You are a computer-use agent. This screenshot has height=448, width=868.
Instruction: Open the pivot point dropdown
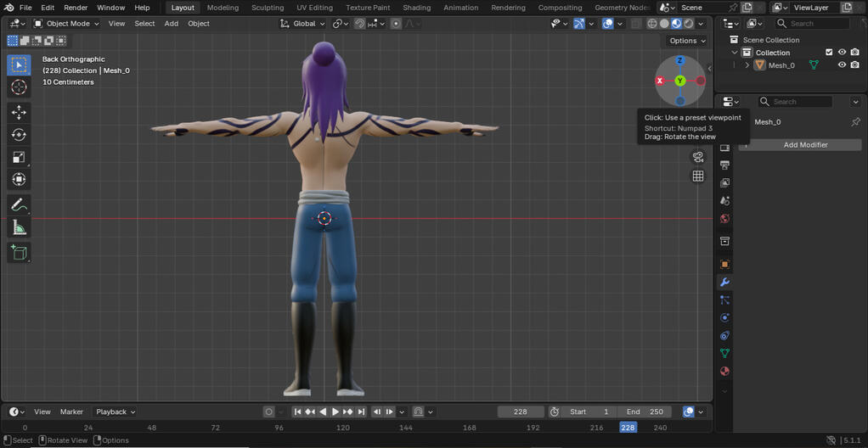point(341,24)
